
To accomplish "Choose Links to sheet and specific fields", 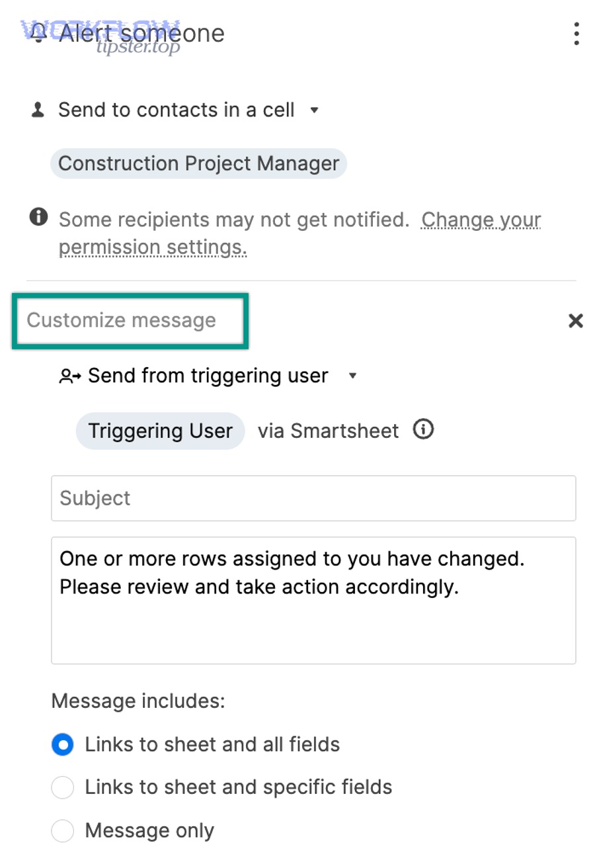I will 62,787.
